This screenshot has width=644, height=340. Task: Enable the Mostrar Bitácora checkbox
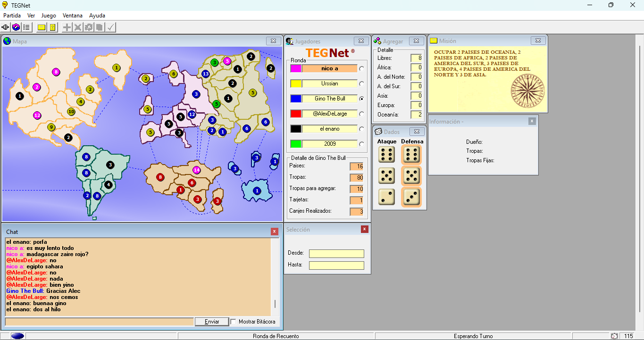click(233, 322)
